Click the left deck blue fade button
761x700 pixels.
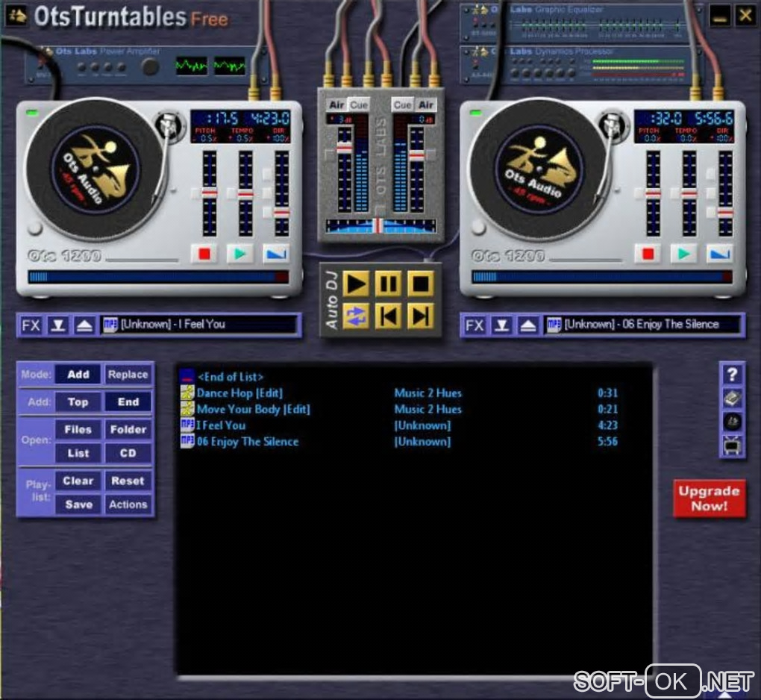tap(276, 254)
